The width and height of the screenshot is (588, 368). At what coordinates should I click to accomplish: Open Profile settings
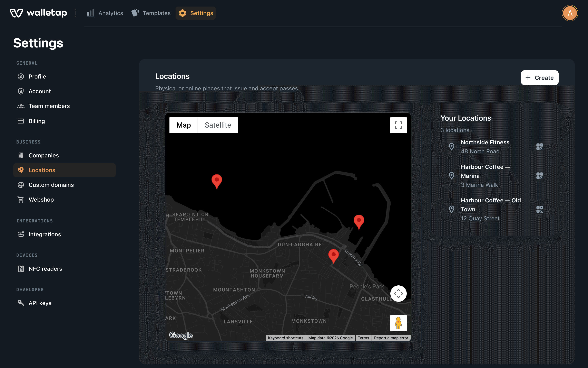pos(64,76)
